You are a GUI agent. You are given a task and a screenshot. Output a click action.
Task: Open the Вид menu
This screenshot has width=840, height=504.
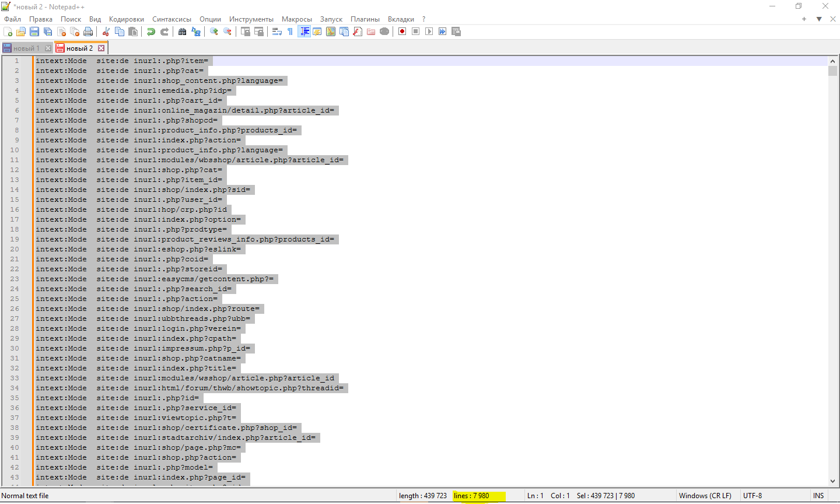[95, 19]
